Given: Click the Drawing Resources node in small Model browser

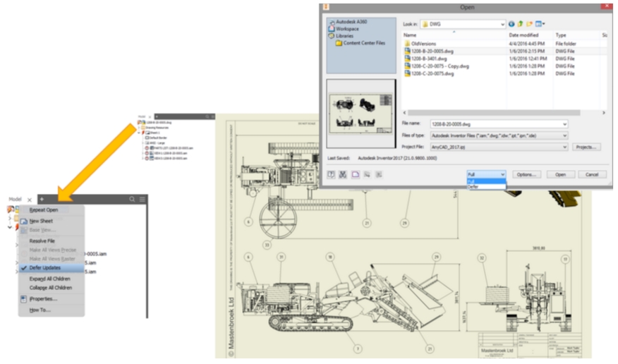Looking at the screenshot, I should 157,128.
